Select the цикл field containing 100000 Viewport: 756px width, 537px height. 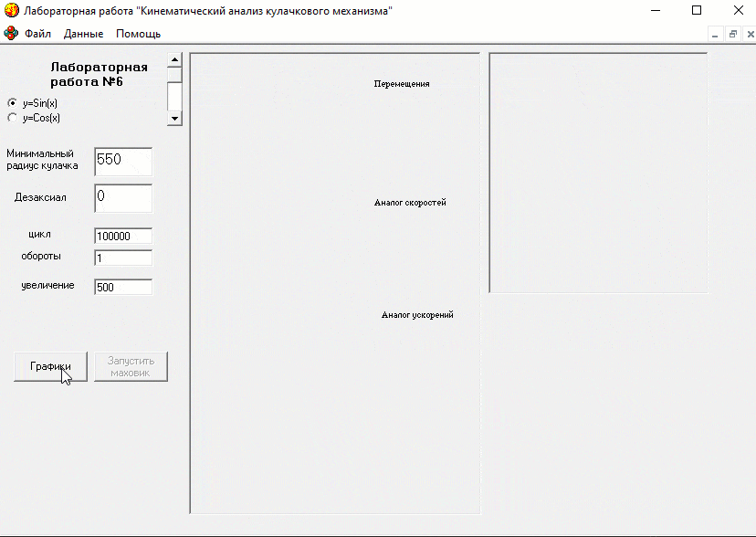(122, 237)
